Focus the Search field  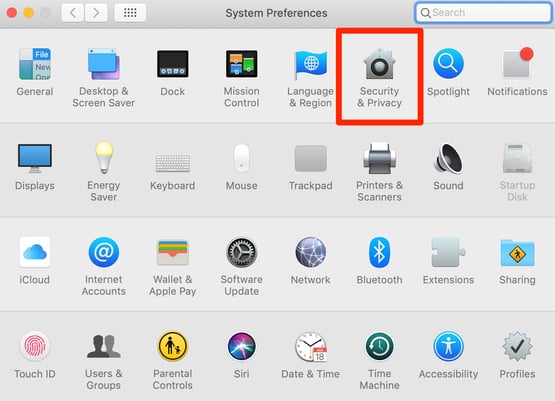(483, 13)
